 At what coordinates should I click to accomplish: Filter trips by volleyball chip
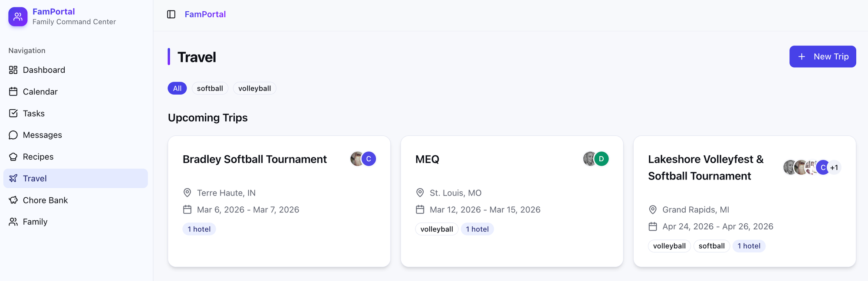(254, 88)
